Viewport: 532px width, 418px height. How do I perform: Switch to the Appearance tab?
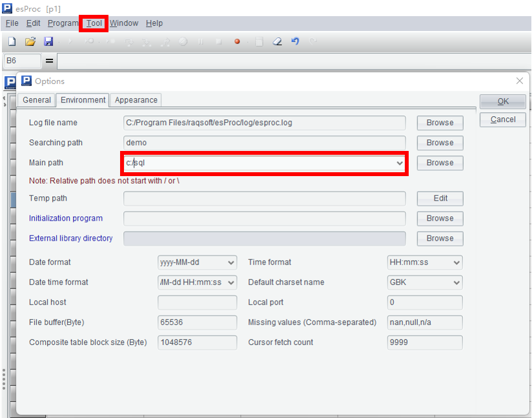(x=136, y=100)
